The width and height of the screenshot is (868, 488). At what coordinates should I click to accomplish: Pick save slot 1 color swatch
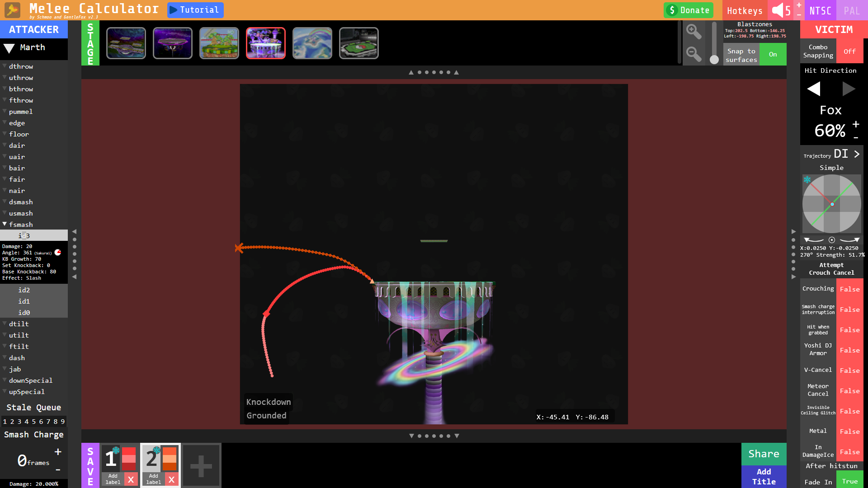(x=129, y=459)
